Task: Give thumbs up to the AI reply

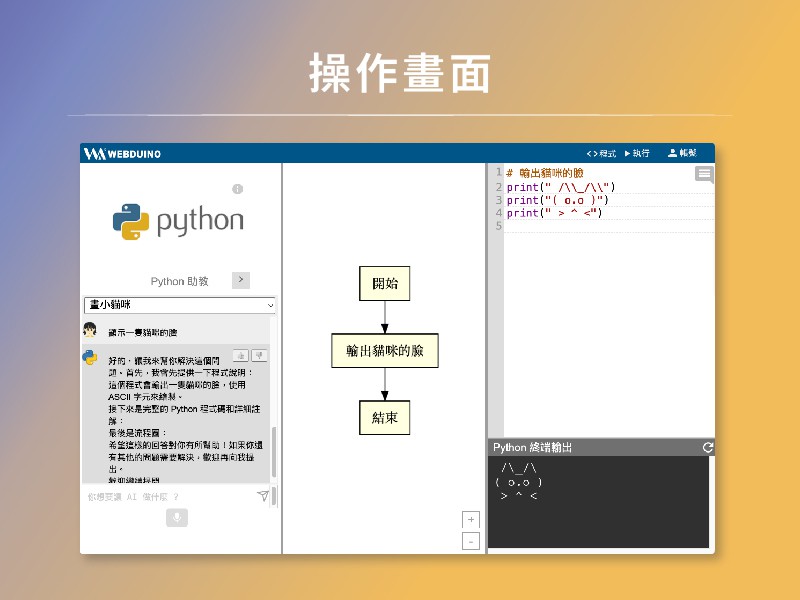Action: (x=241, y=355)
